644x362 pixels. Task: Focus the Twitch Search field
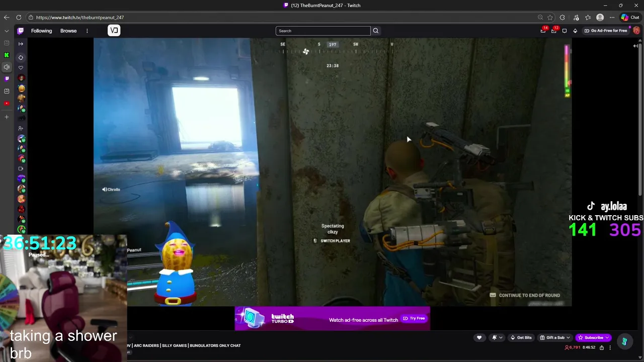(x=323, y=31)
